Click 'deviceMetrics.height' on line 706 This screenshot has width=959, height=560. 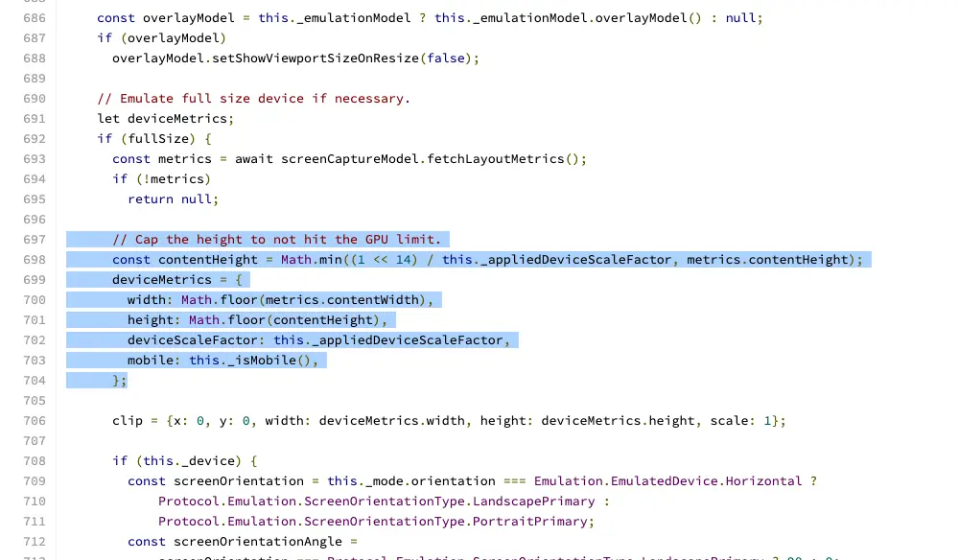click(x=618, y=421)
